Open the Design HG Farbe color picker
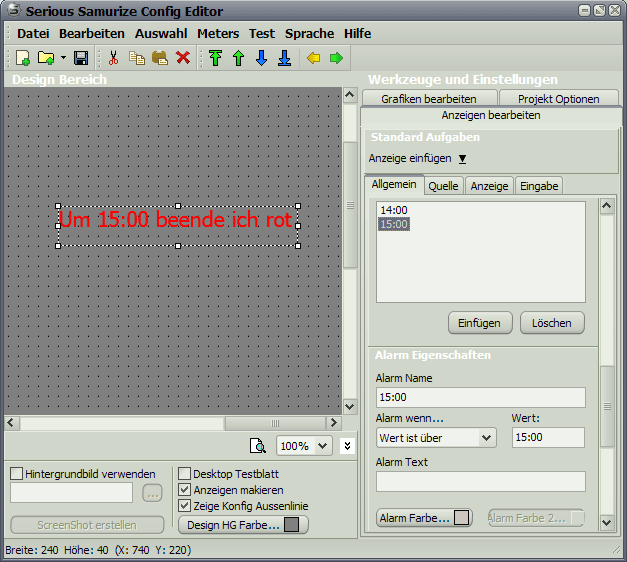The image size is (627, 562). tap(243, 525)
